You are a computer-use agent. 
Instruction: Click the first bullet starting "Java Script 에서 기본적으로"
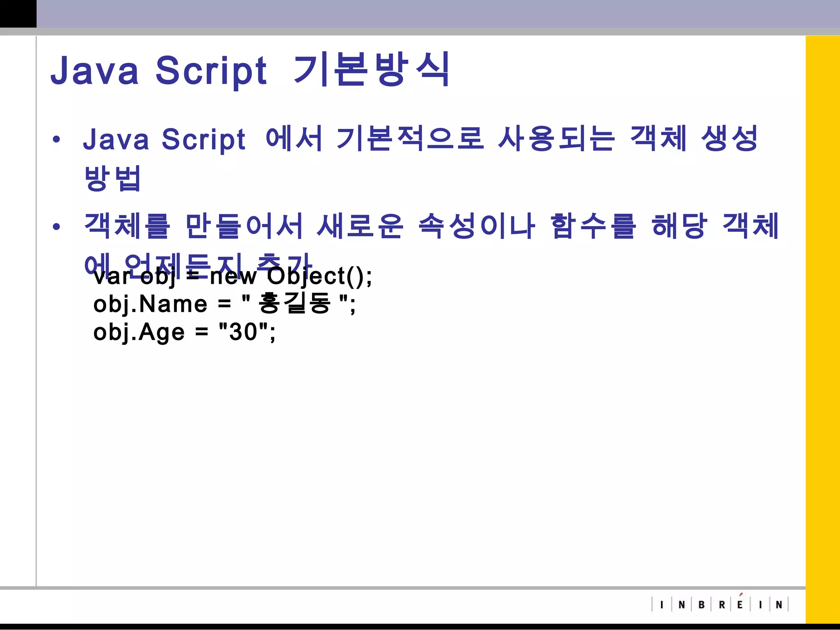click(420, 158)
